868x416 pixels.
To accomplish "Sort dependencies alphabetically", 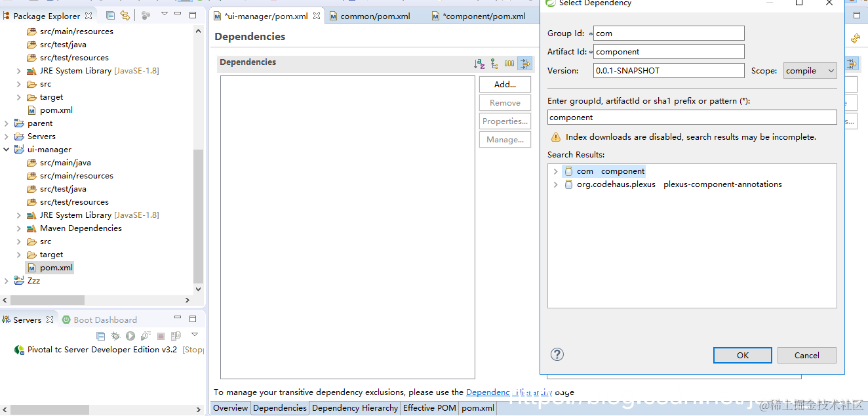I will 479,64.
